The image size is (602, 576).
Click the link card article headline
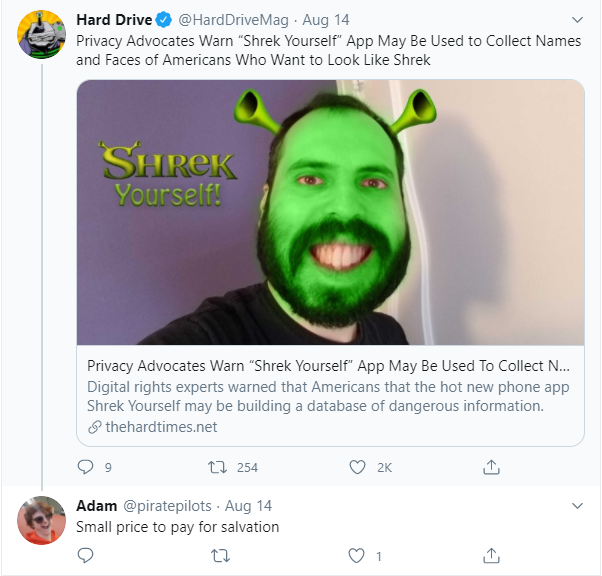(x=330, y=365)
